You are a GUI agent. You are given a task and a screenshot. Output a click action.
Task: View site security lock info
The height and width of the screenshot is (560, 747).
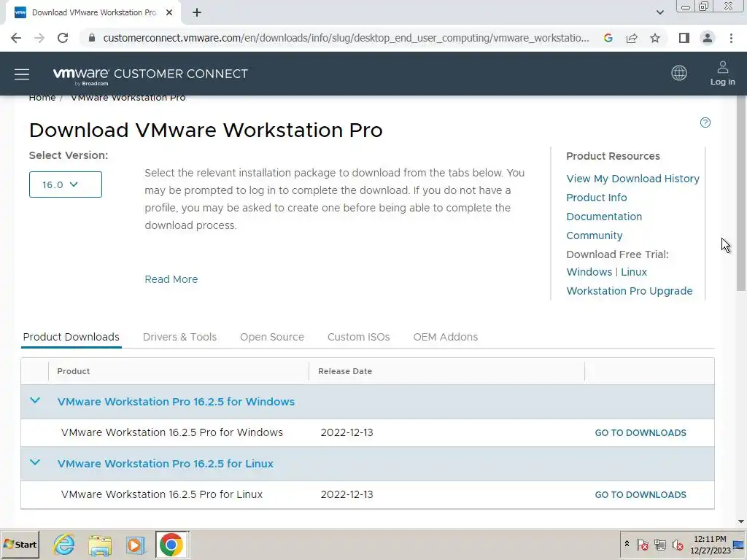pos(92,38)
